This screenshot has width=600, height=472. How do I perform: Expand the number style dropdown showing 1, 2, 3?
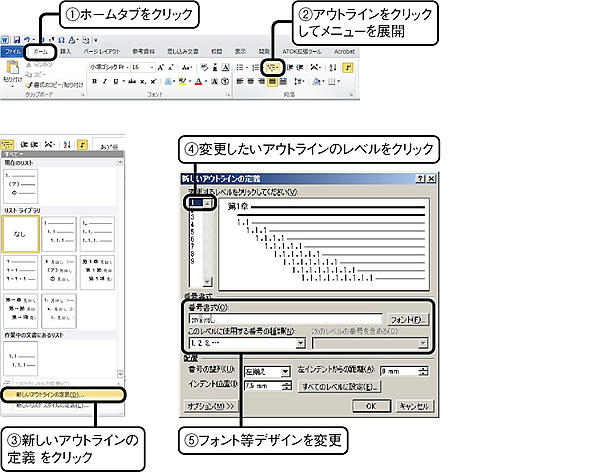coord(301,342)
